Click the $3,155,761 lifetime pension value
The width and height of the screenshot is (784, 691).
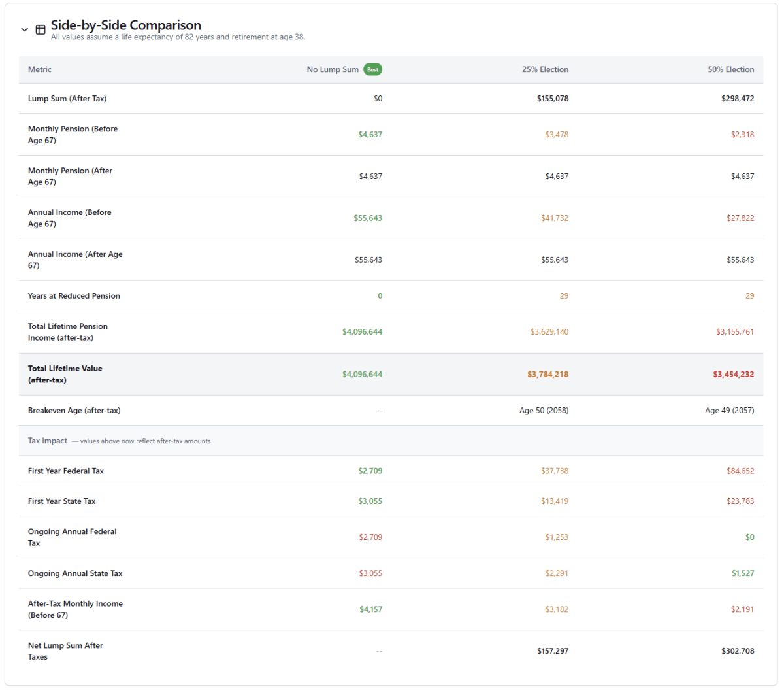[735, 332]
